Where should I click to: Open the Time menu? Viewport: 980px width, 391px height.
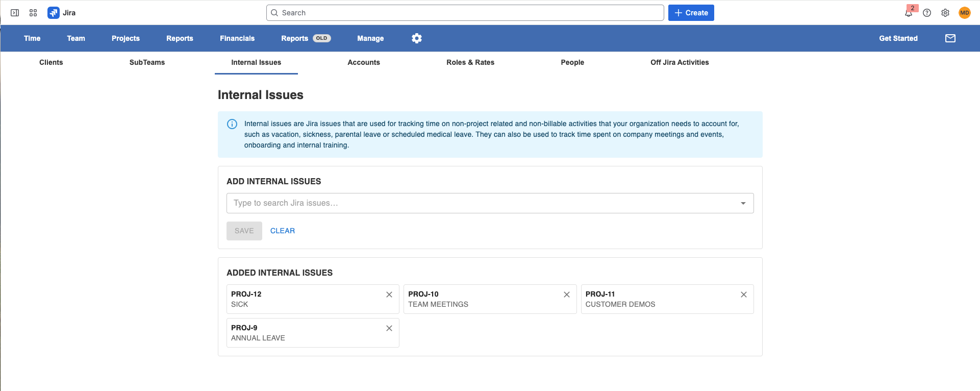click(x=32, y=38)
